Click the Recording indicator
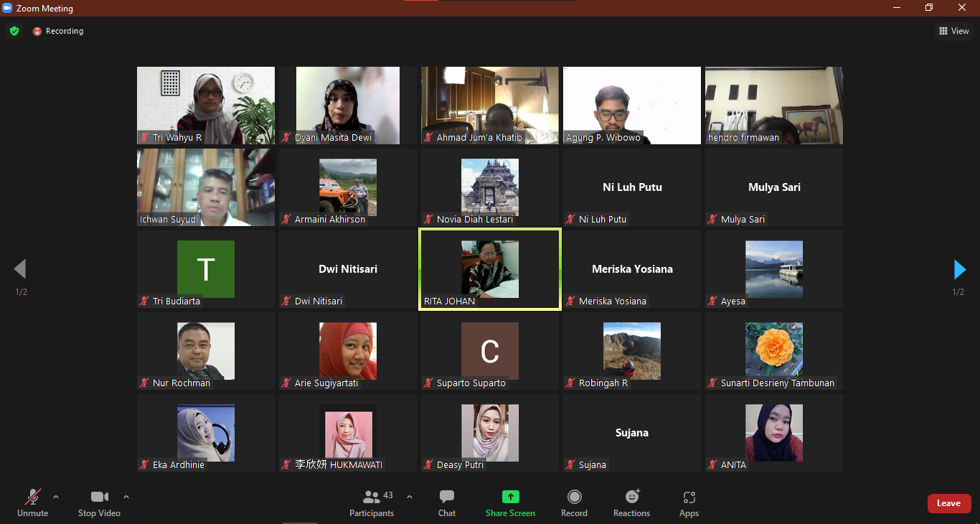 tap(58, 31)
